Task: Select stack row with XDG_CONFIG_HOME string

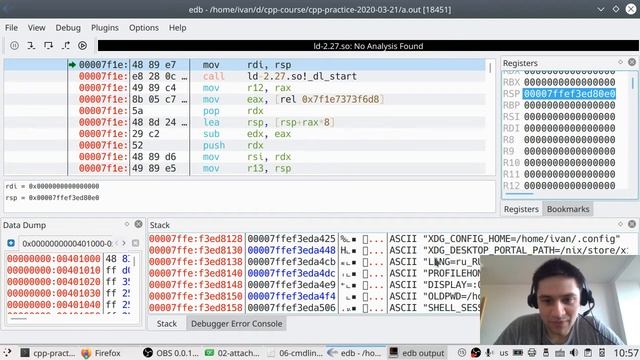Action: tap(388, 239)
